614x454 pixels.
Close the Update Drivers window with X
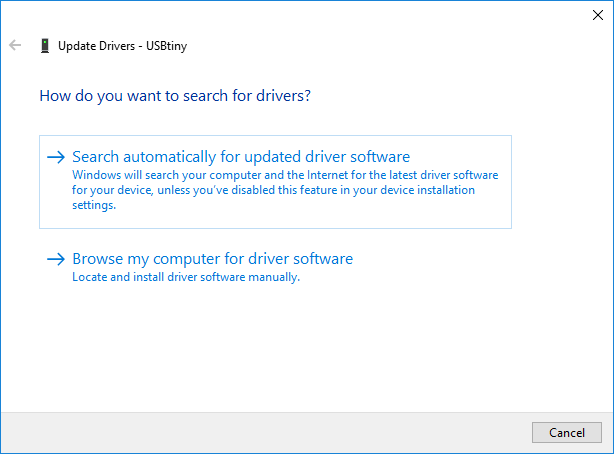(597, 15)
